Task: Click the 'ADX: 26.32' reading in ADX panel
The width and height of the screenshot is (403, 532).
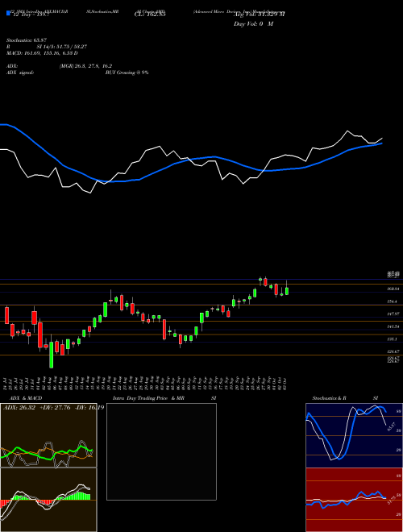Action: point(18,407)
